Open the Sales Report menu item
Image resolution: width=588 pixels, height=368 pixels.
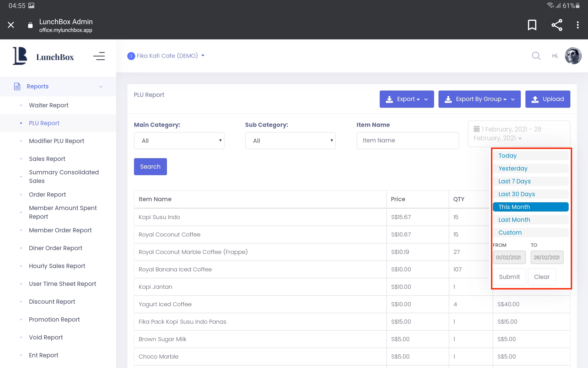click(x=47, y=159)
